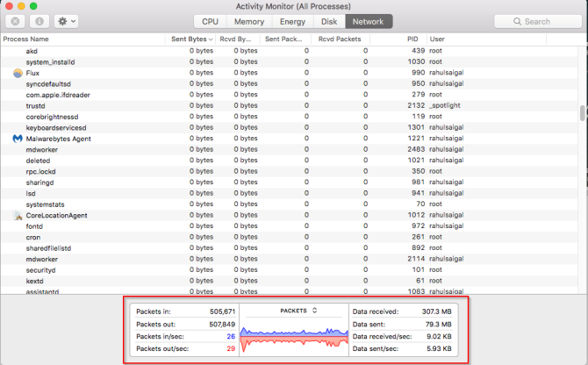Sort by Sent Packets column header
The height and width of the screenshot is (365, 588).
(285, 39)
